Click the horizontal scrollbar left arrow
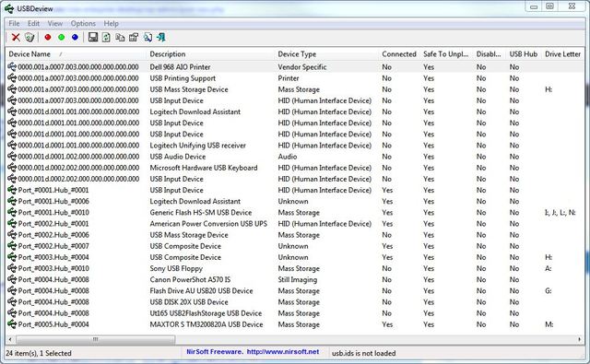This screenshot has height=364, width=590. (10, 339)
